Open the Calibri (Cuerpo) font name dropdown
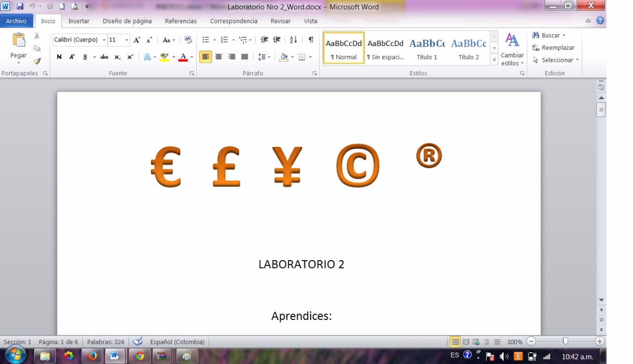The height and width of the screenshot is (364, 633). coord(104,40)
